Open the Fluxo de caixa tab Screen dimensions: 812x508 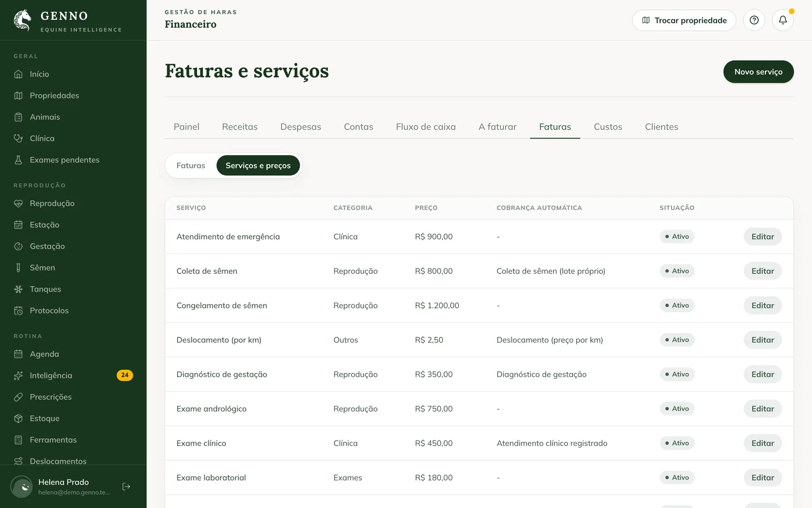(426, 127)
